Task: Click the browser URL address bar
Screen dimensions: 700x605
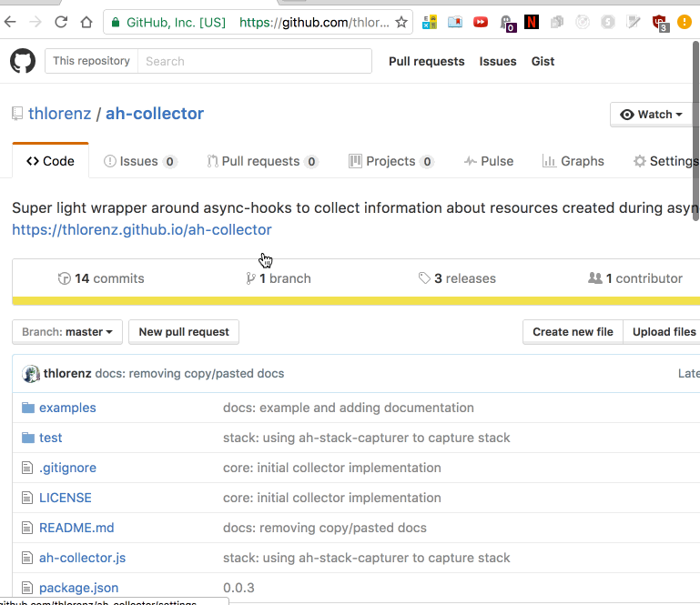Action: (258, 22)
